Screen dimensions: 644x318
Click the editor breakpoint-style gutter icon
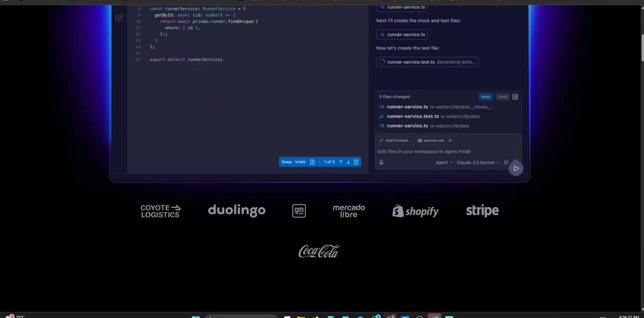119,18
